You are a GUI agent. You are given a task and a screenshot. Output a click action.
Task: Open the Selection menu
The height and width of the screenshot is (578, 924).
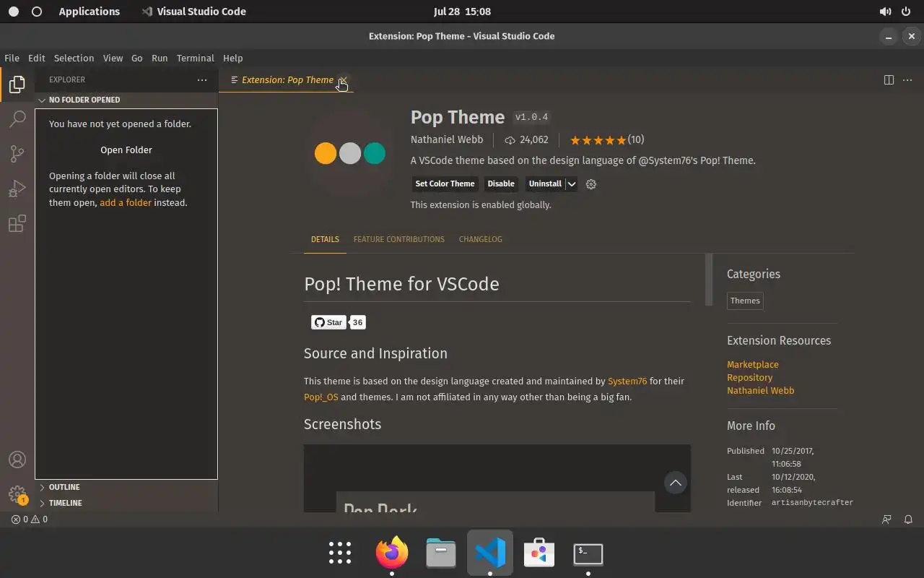click(x=74, y=58)
